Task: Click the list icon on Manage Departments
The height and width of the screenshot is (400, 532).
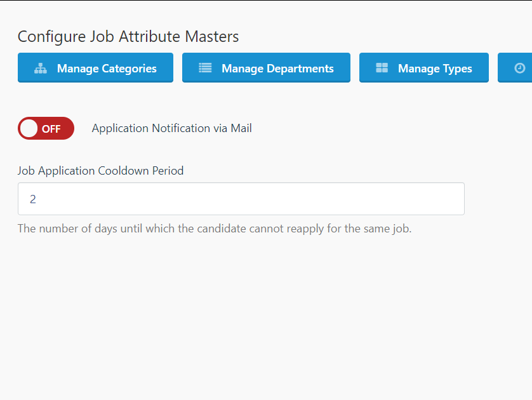Action: point(205,68)
